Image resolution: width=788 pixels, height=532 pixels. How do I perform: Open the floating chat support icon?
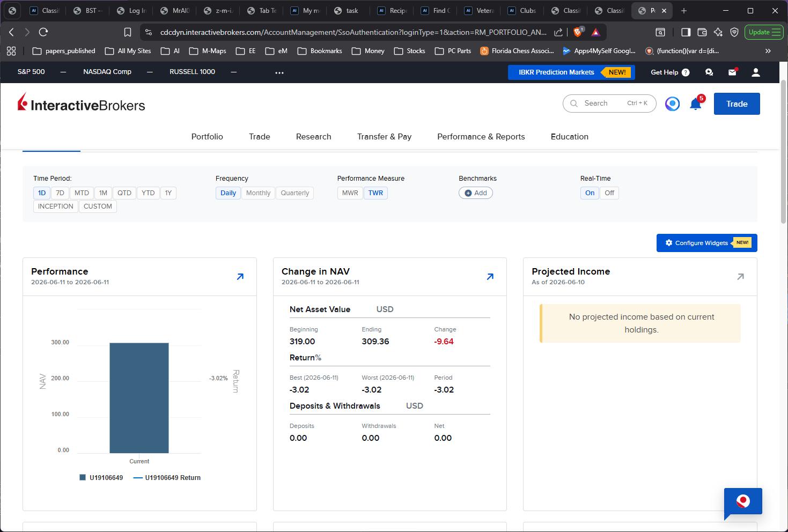[x=743, y=503]
